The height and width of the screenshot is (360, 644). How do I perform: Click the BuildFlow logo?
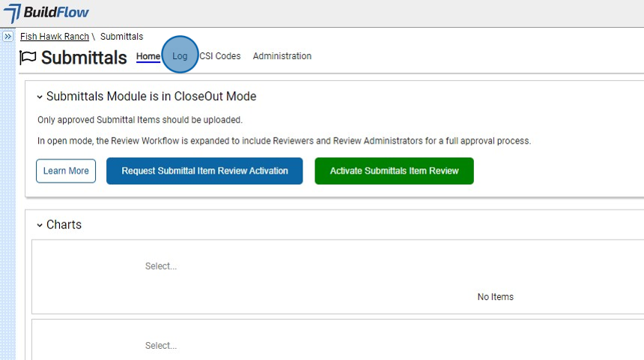46,13
